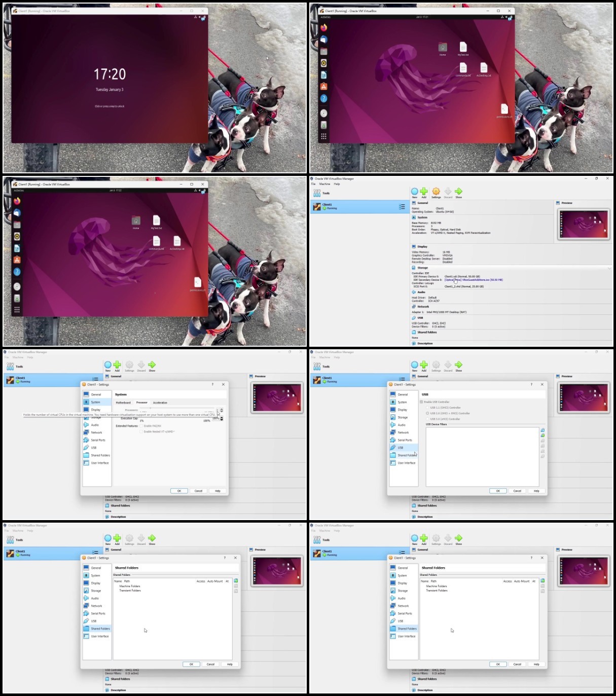The height and width of the screenshot is (696, 616).
Task: Click the General section icon in Manager details
Action: coord(414,203)
